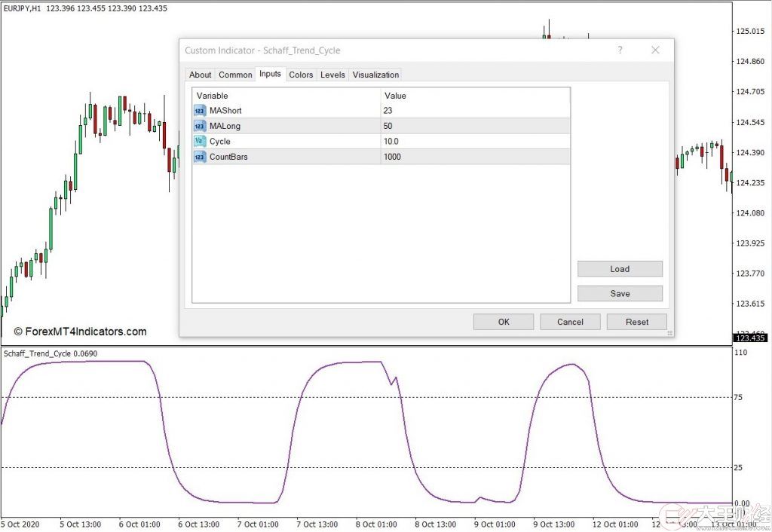The image size is (772, 532).
Task: Select the Cycle variable name
Action: (219, 141)
